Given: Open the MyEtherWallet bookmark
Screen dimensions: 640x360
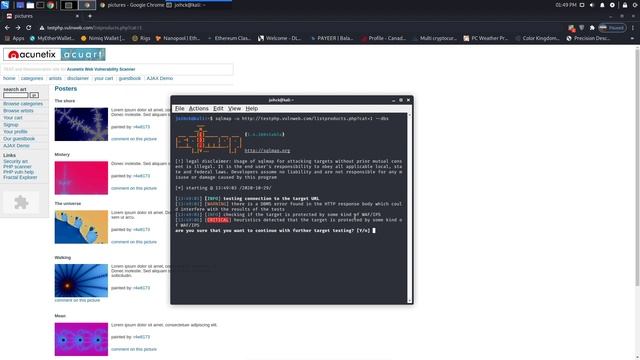Looking at the screenshot, I should click(x=52, y=38).
